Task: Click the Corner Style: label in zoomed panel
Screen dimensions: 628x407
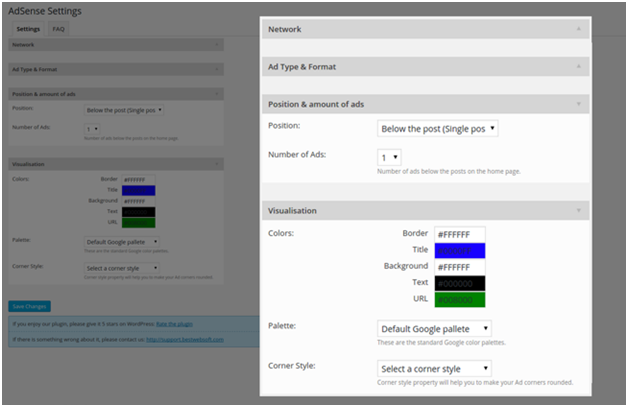Action: [292, 366]
